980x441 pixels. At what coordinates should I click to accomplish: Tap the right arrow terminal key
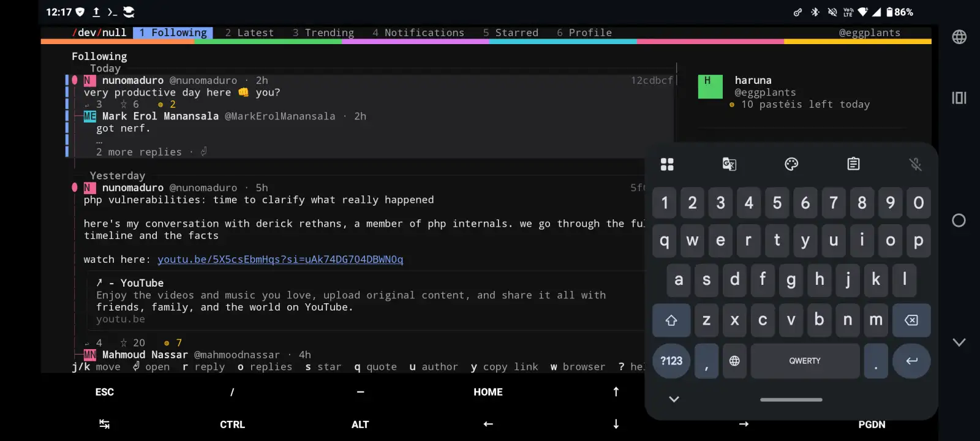744,424
